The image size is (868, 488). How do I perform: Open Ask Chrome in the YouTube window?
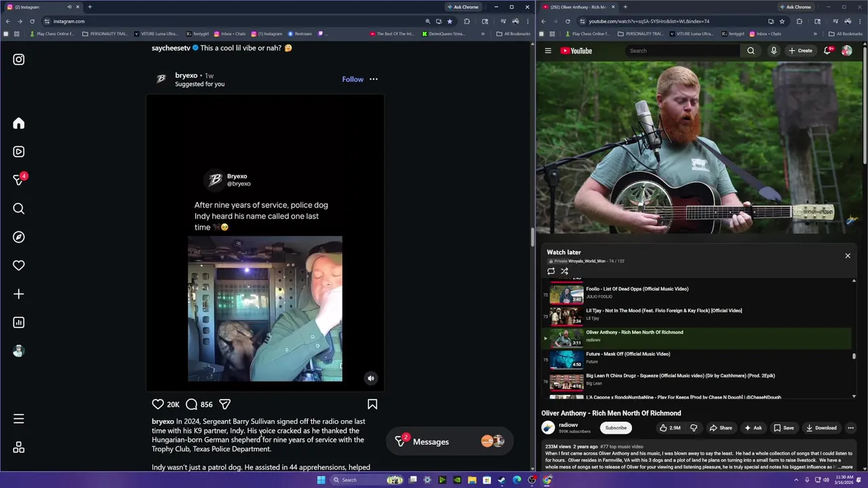[x=794, y=7]
